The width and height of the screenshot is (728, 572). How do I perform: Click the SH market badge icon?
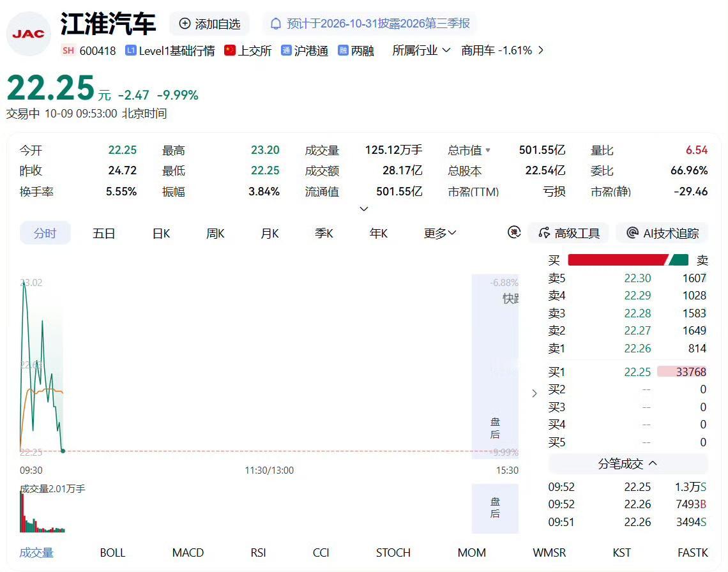coord(68,50)
